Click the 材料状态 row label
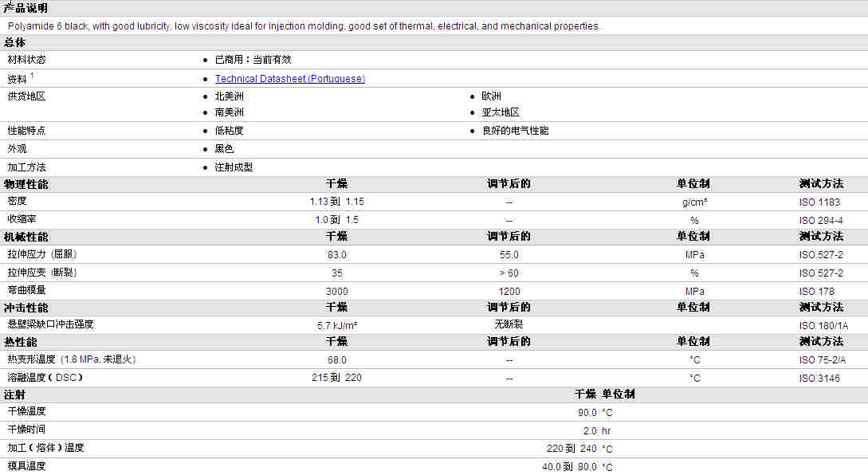Image resolution: width=868 pixels, height=475 pixels. (26, 60)
